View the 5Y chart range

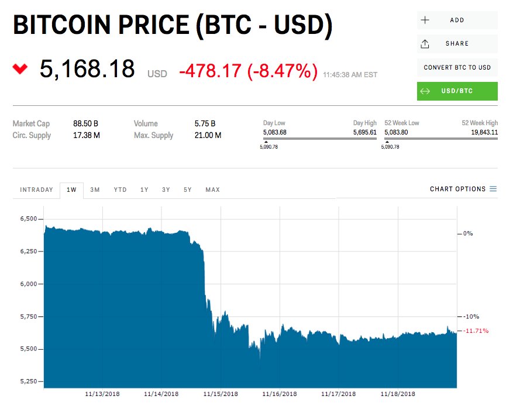pos(187,190)
